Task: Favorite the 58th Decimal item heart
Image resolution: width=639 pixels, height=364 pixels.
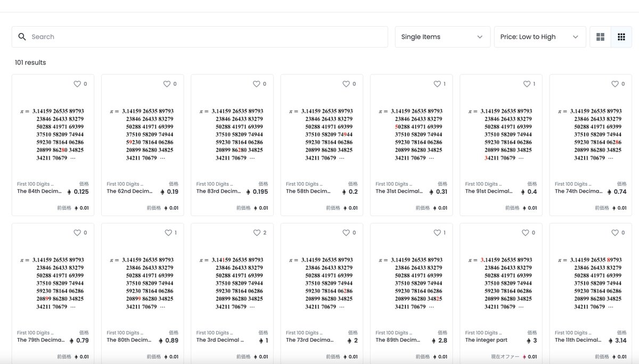Action: (346, 84)
